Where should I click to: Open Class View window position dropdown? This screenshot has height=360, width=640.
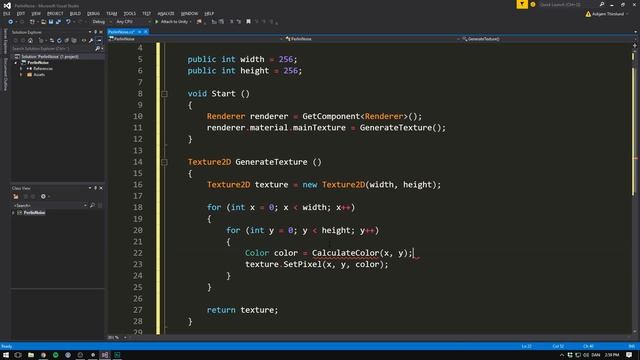click(90, 188)
